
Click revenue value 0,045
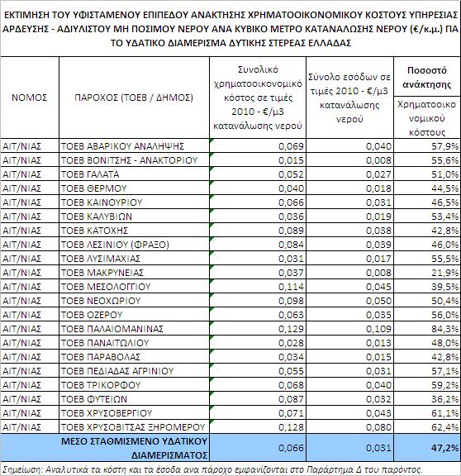[x=350, y=287]
